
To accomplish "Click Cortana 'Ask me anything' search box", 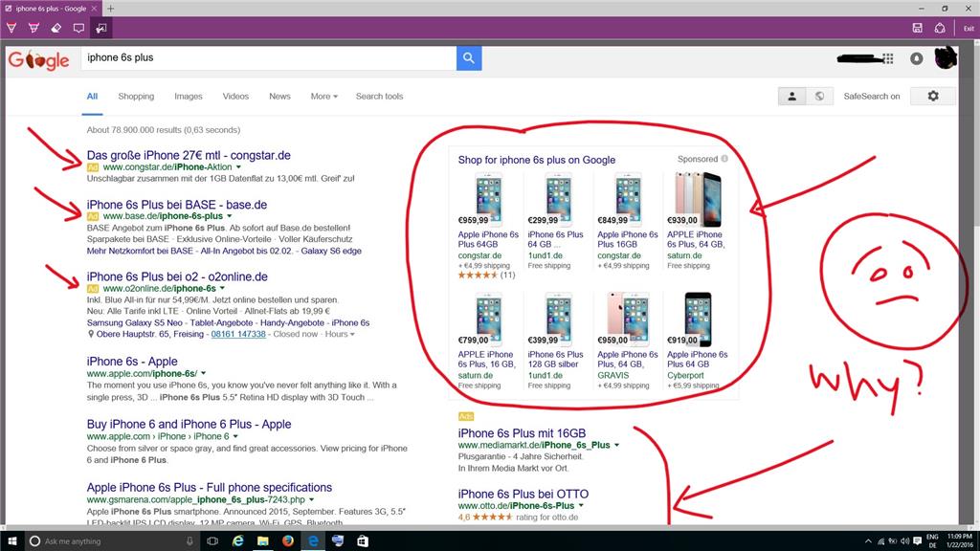I will click(113, 541).
